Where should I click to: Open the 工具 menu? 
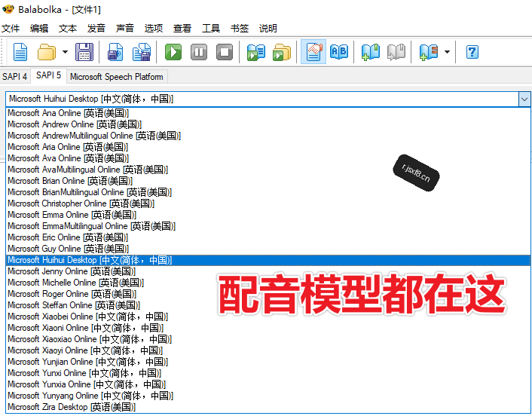211,28
